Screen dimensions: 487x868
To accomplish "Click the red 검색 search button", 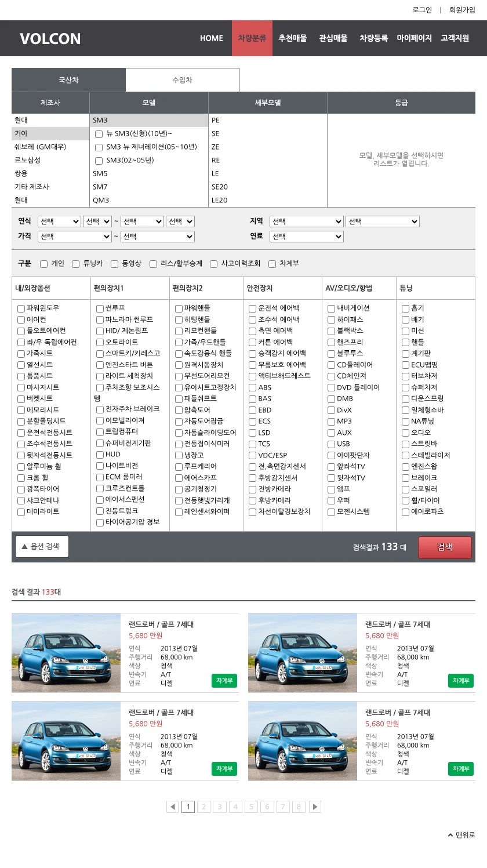I will (x=445, y=547).
